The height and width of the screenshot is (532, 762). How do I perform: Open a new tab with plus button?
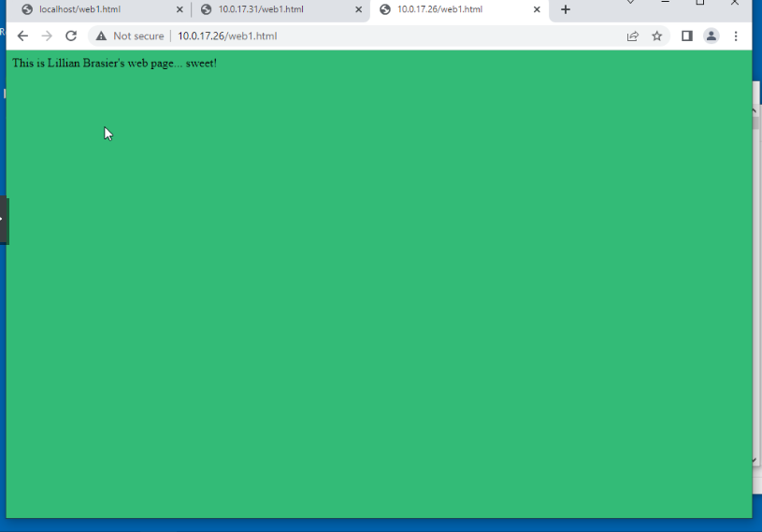tap(566, 10)
